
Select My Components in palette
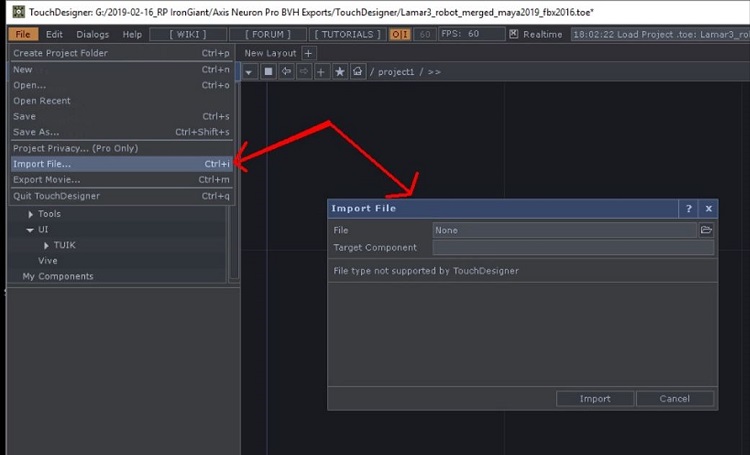coord(58,277)
